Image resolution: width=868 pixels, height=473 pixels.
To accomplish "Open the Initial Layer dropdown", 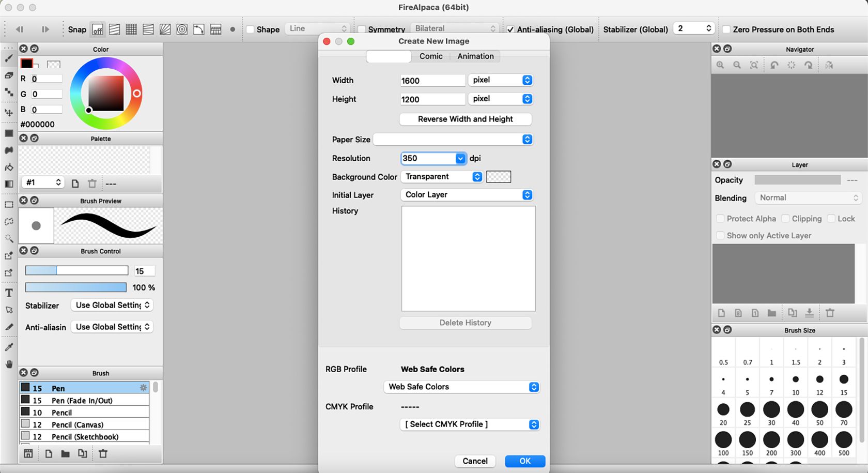I will coord(467,195).
